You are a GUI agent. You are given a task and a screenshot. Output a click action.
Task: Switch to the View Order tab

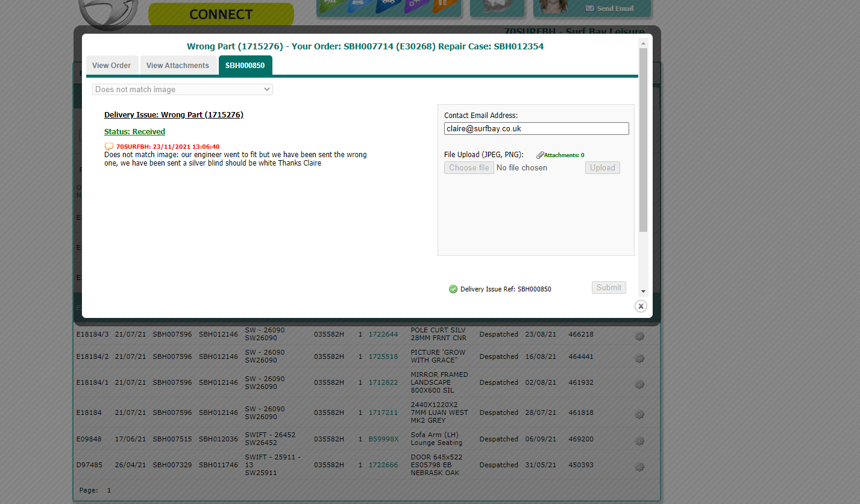(x=111, y=66)
